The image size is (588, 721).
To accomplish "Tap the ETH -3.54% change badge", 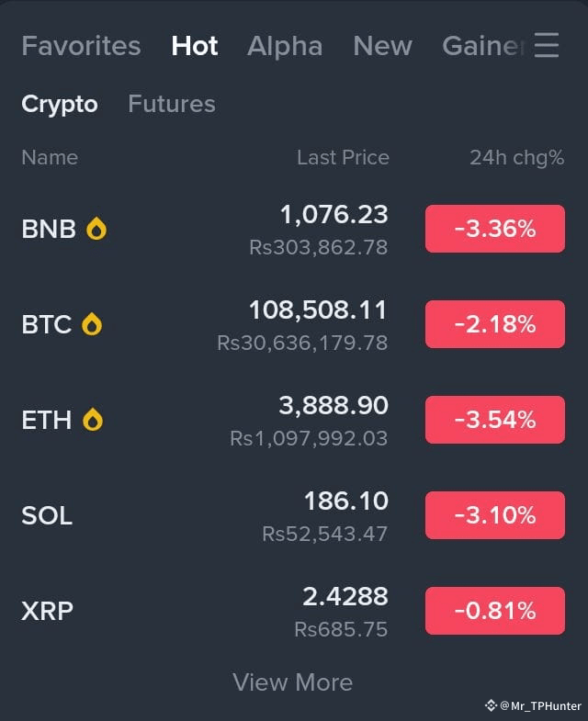I will pyautogui.click(x=495, y=420).
